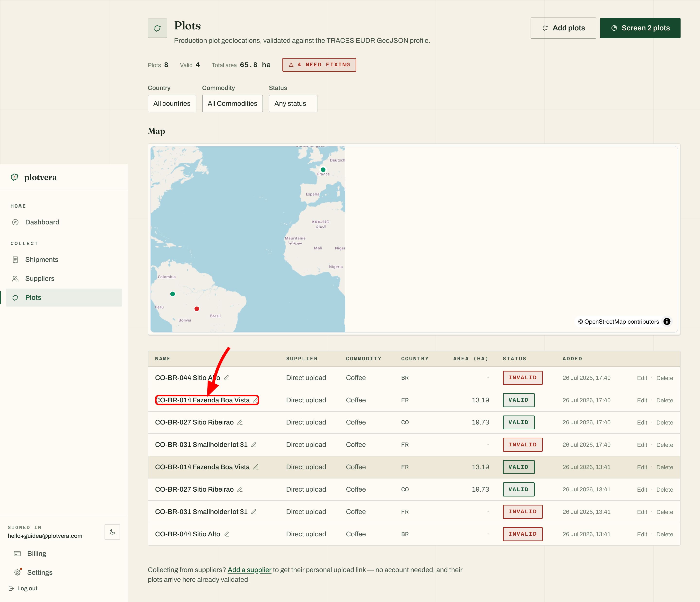Click the red map marker in Brasil

pos(197,309)
